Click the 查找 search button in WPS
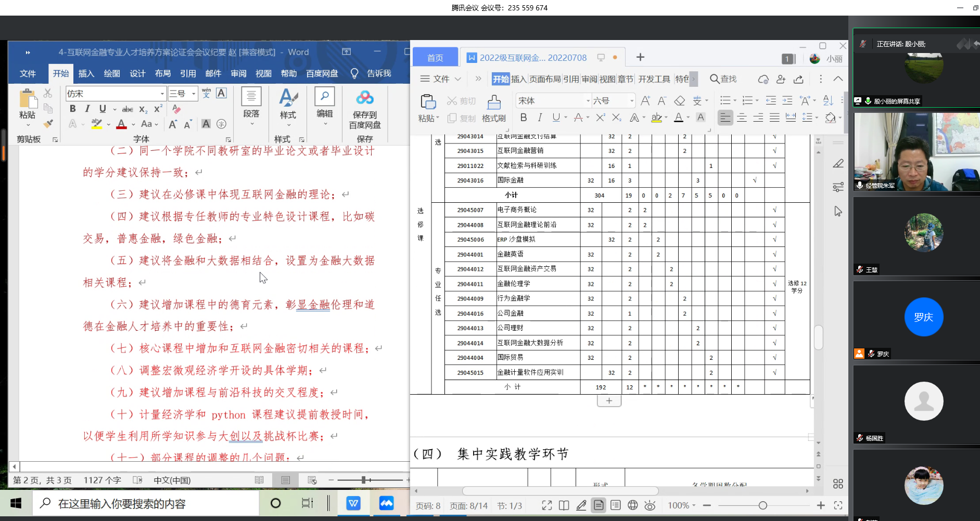The width and height of the screenshot is (980, 521). 723,79
